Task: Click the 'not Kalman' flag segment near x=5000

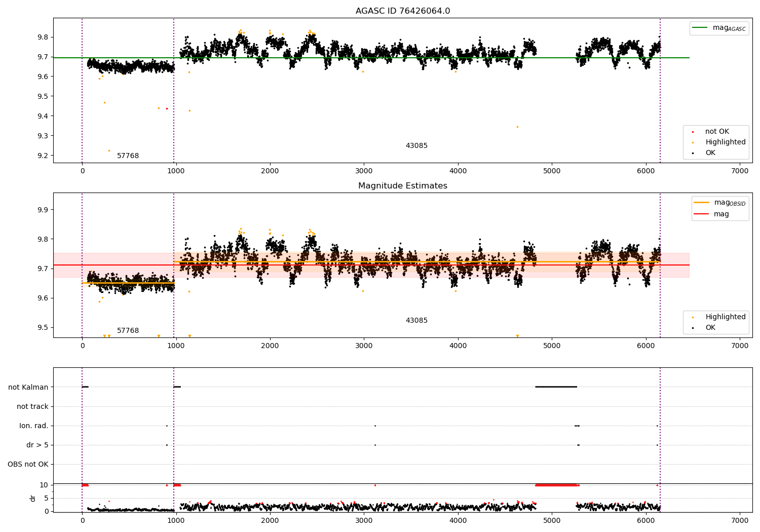Action: pos(556,387)
